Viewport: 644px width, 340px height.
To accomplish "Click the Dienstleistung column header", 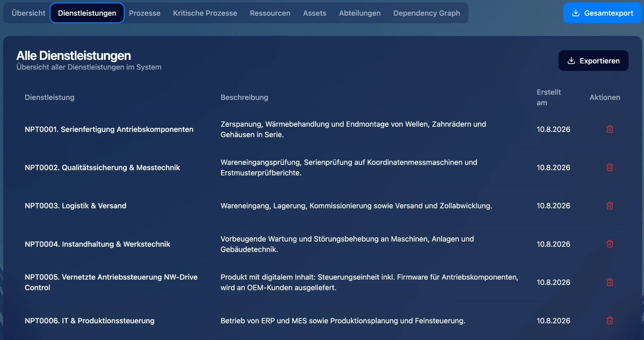I will tap(49, 97).
